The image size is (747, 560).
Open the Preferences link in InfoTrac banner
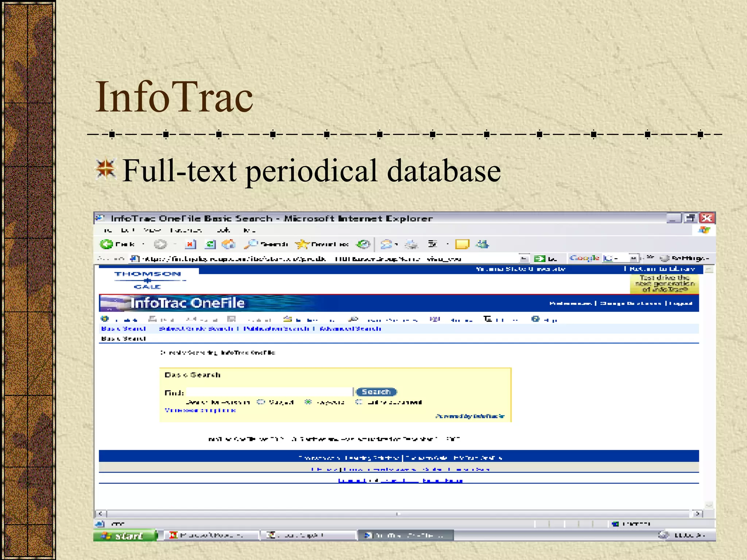(x=570, y=303)
